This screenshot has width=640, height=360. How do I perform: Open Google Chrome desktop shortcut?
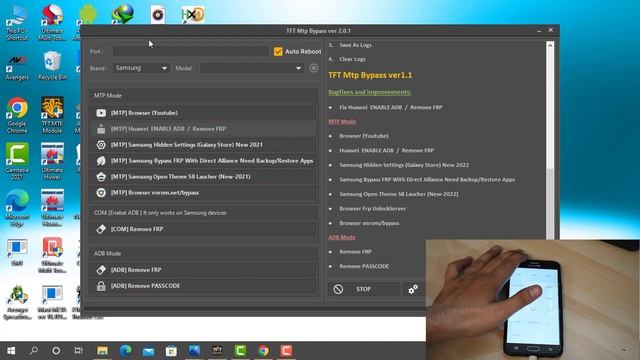click(17, 116)
